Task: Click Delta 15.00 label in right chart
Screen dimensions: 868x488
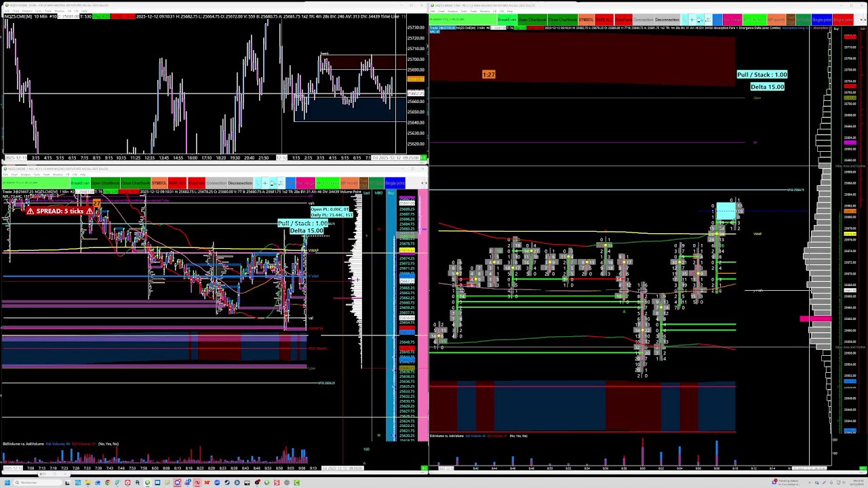Action: point(767,87)
